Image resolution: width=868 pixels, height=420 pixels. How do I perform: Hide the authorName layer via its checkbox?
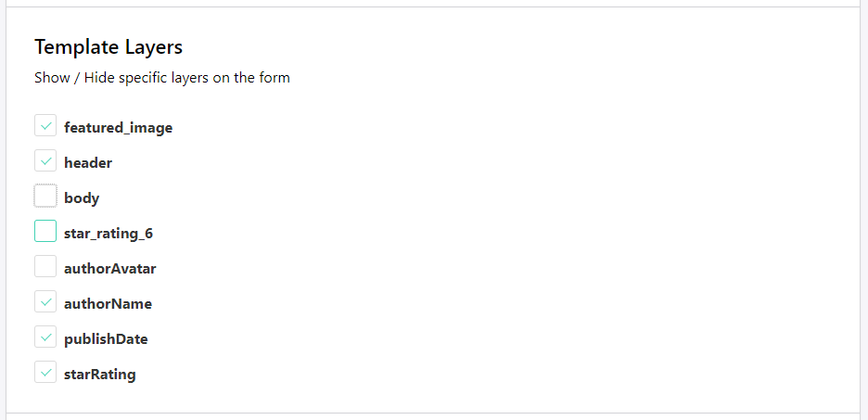pos(45,302)
